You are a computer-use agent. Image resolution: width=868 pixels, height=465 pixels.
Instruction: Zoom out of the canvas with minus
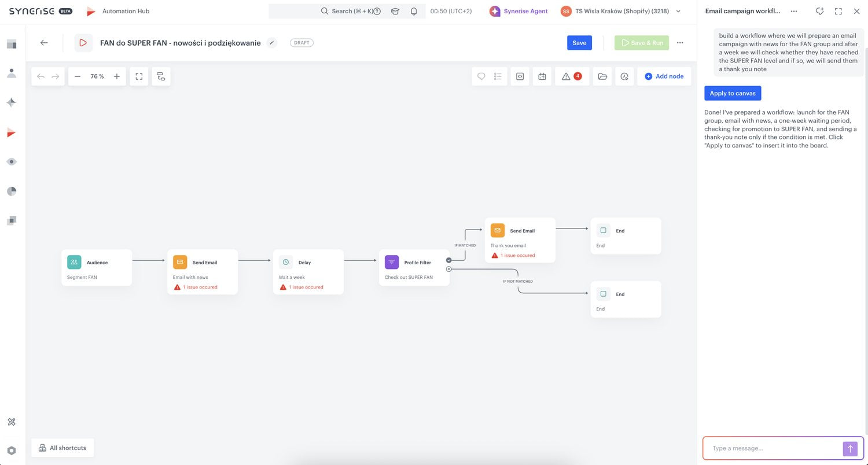78,76
